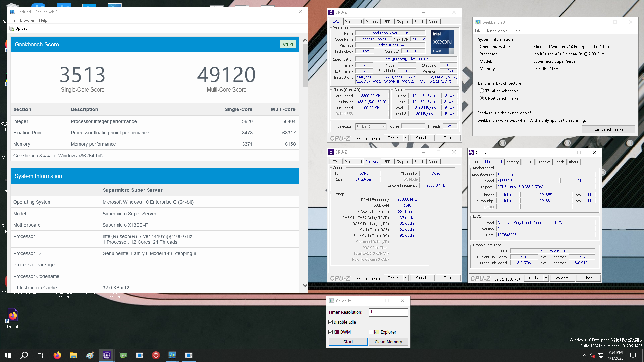
Task: Open Task View on the taskbar
Action: click(40, 355)
